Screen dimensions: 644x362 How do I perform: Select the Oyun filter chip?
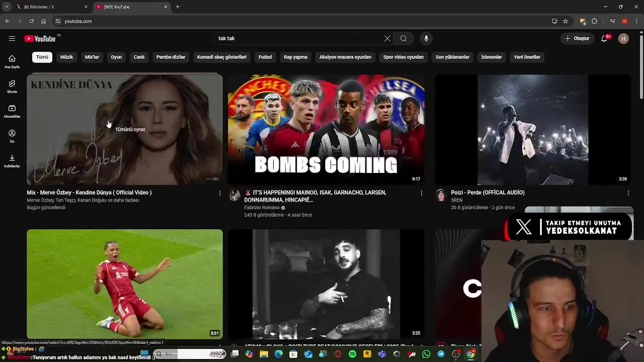coord(116,57)
